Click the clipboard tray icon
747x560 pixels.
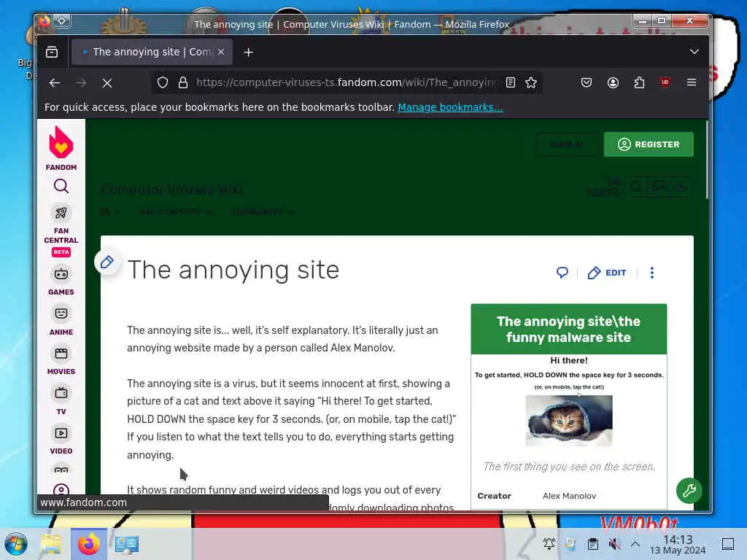tap(592, 544)
